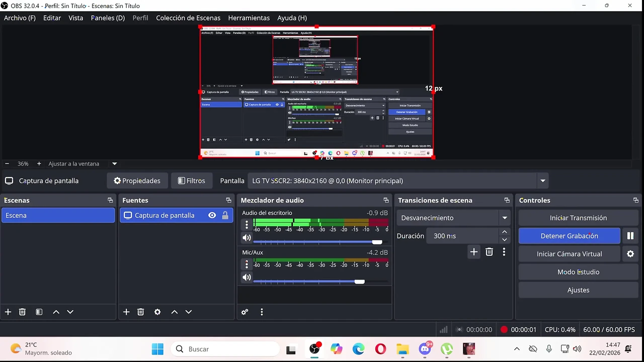Open virtual camera settings gear
This screenshot has width=644, height=362.
630,254
